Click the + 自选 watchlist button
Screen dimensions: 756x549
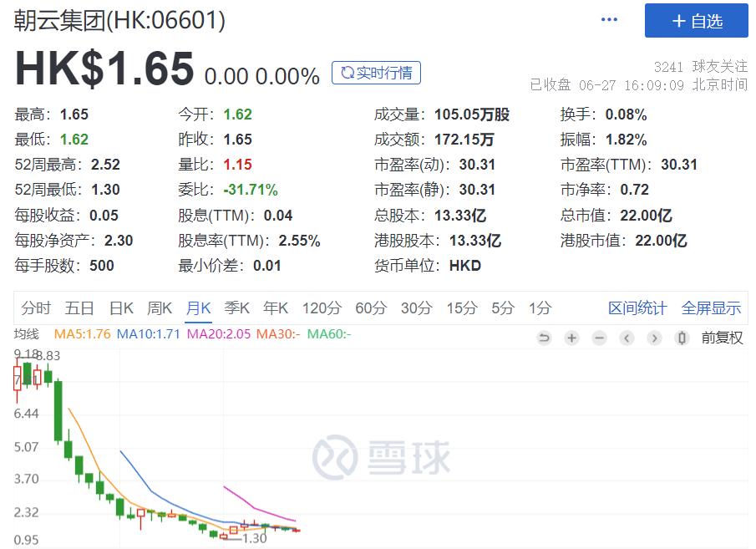(697, 21)
